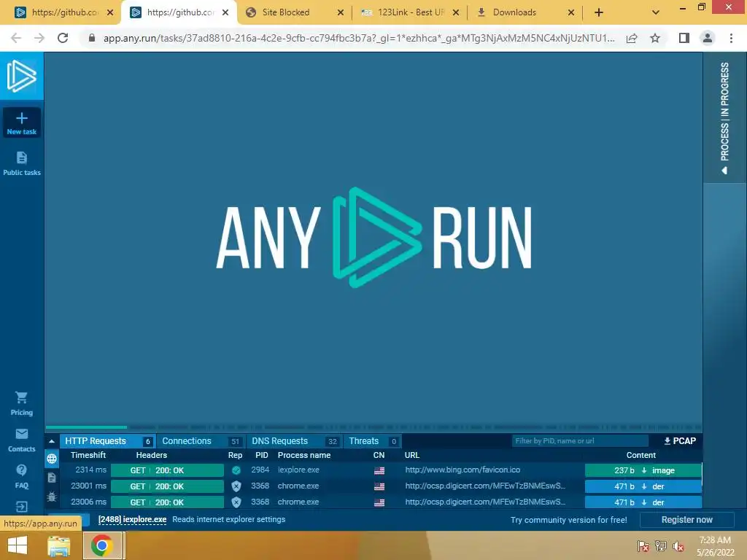This screenshot has height=560, width=747.
Task: Click the US flag in the bing.com row
Action: tap(379, 470)
